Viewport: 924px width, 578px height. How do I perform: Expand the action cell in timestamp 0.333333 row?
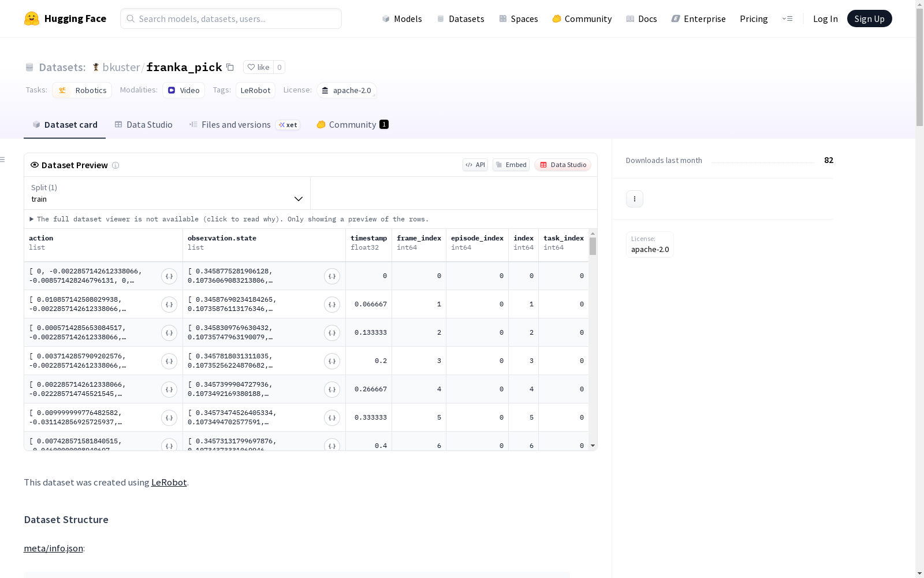169,418
